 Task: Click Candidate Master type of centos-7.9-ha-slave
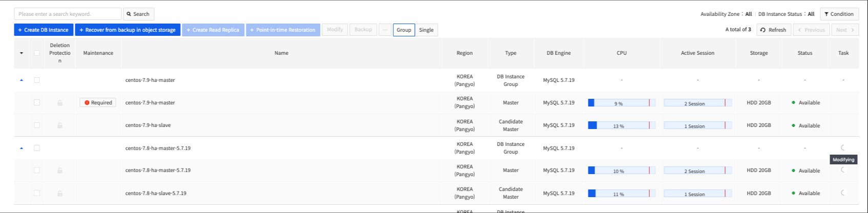[511, 125]
